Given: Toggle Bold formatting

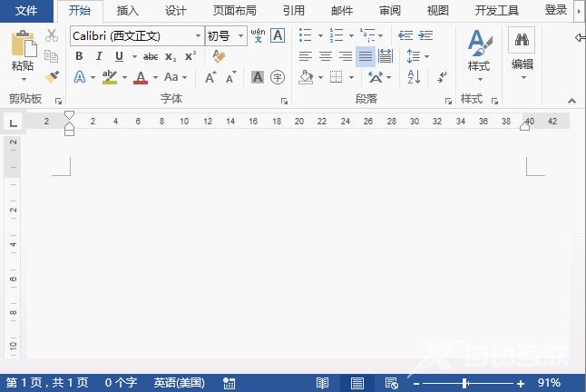Looking at the screenshot, I should tap(79, 56).
